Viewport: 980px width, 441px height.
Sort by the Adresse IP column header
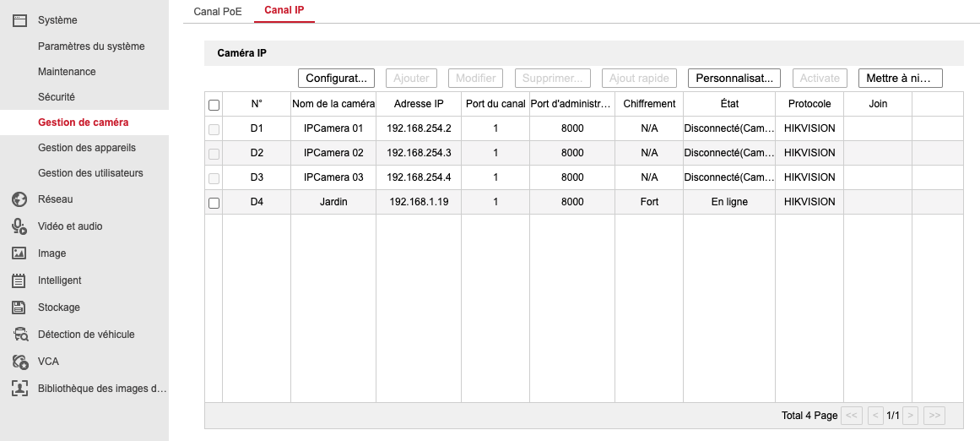point(419,104)
